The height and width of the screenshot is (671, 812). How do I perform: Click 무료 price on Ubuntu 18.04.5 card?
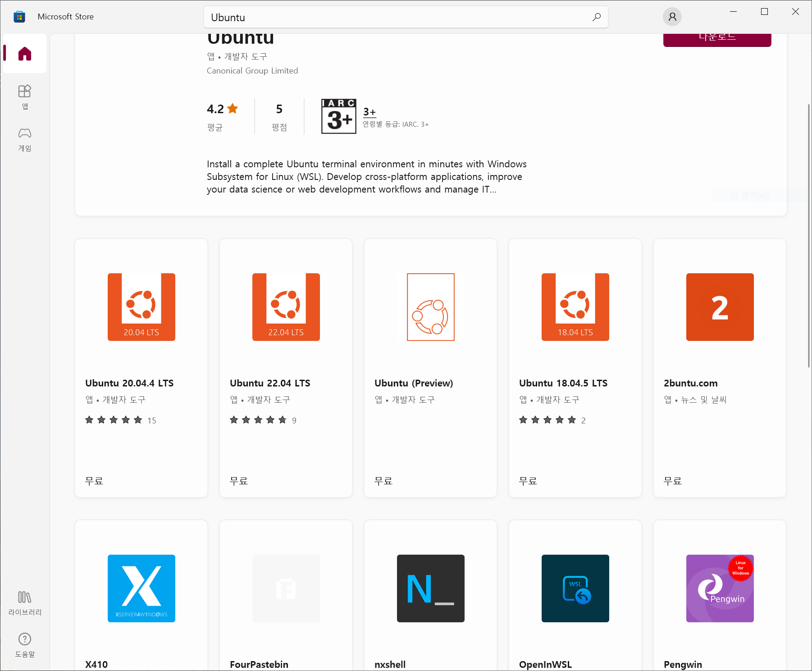[x=528, y=481]
